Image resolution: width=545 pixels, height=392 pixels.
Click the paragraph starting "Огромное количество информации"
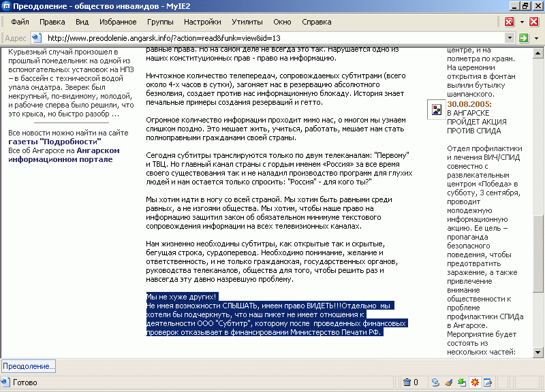[276, 129]
